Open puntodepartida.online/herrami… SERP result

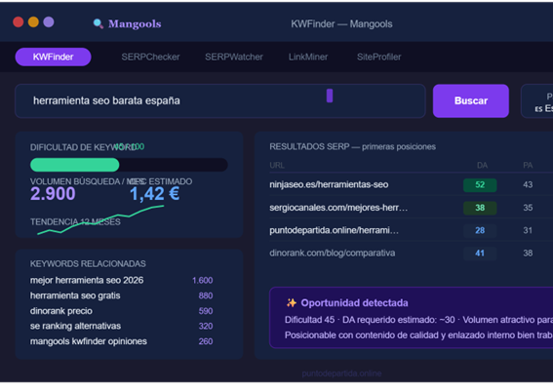coord(334,230)
